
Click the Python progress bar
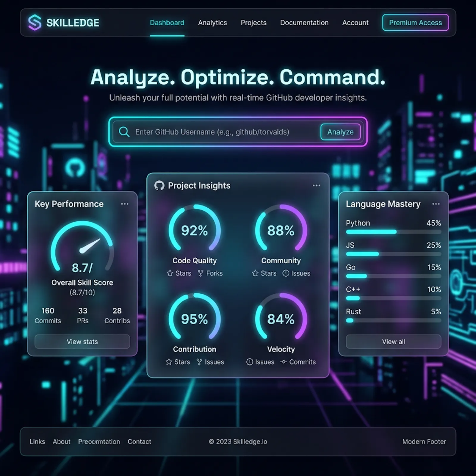pyautogui.click(x=394, y=232)
